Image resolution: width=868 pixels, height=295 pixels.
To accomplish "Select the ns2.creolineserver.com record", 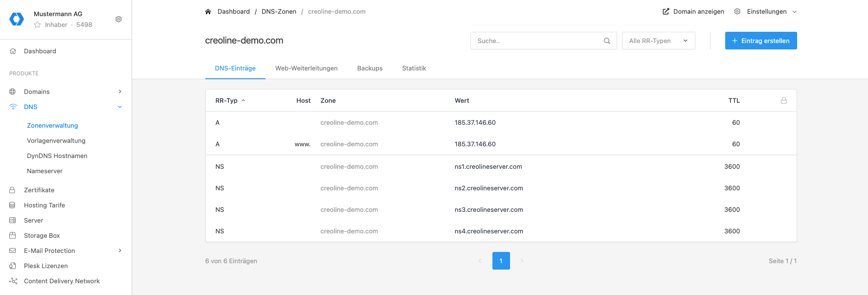I will point(501,188).
